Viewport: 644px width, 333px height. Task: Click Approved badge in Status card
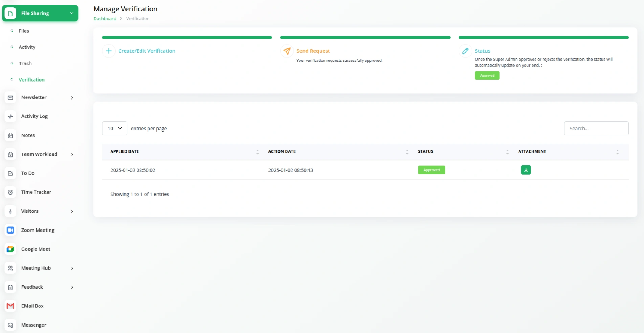487,76
